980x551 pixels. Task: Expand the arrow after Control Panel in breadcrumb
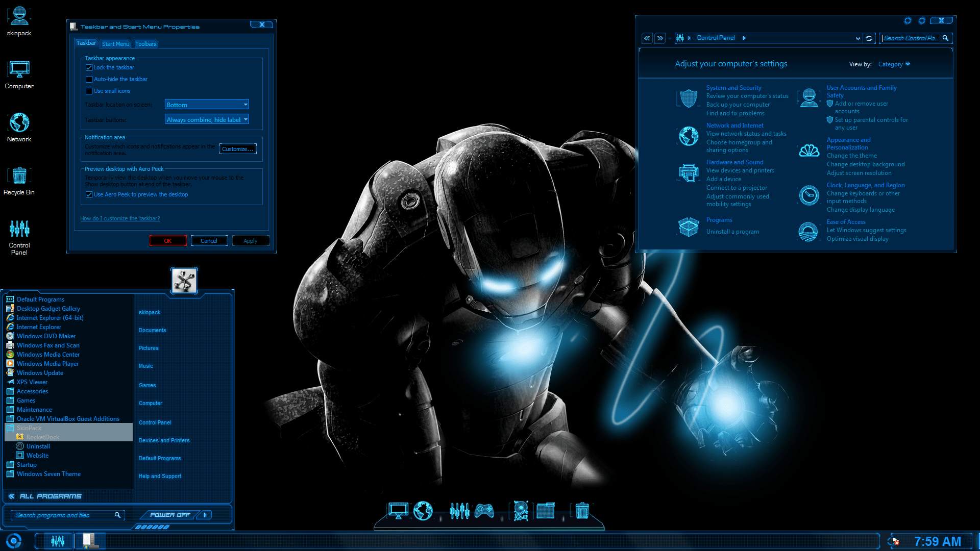click(744, 38)
